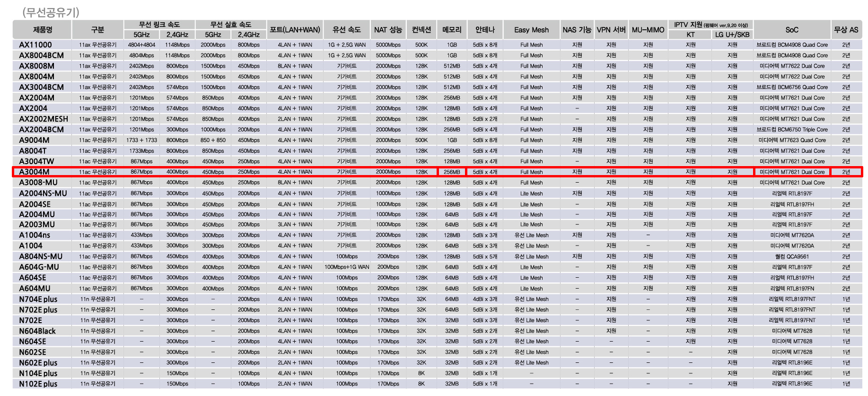
Task: Click the 4804+4804 cell for AX11000
Action: pos(141,45)
